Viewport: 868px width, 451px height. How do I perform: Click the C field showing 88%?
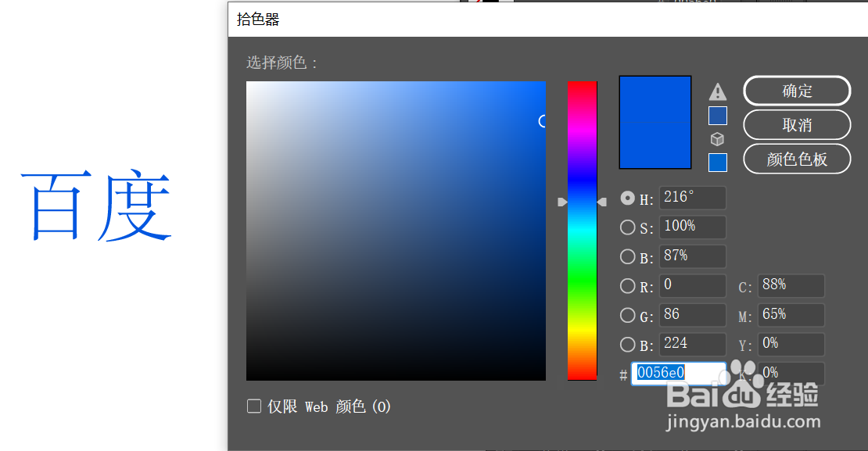pos(791,285)
